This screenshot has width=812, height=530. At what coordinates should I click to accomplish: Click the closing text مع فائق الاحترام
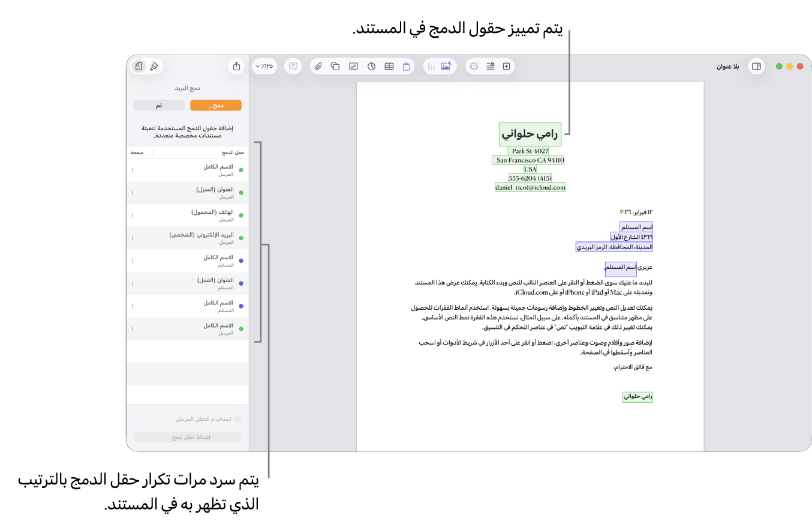pyautogui.click(x=633, y=367)
